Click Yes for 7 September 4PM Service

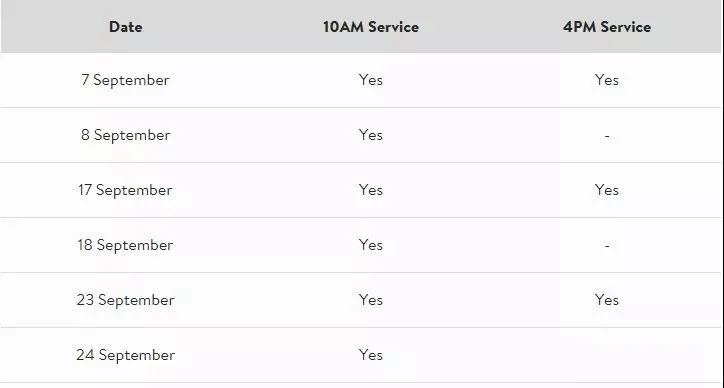(x=607, y=80)
